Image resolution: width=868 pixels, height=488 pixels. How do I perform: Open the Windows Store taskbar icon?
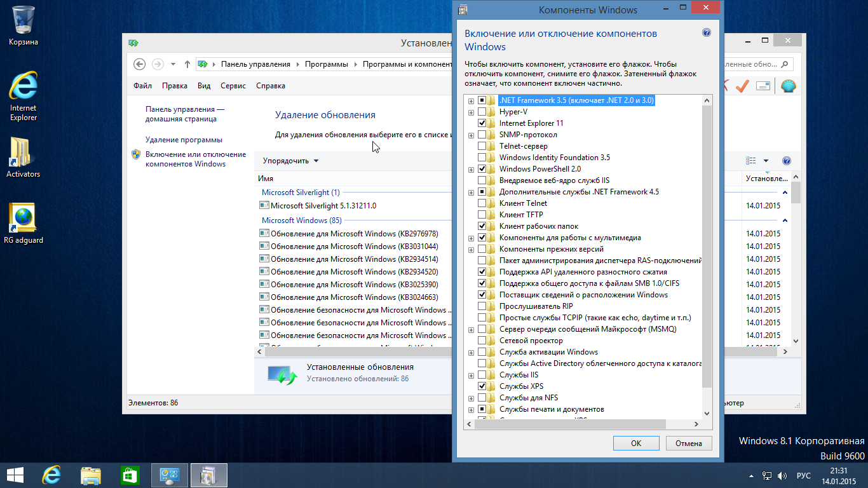click(x=130, y=475)
